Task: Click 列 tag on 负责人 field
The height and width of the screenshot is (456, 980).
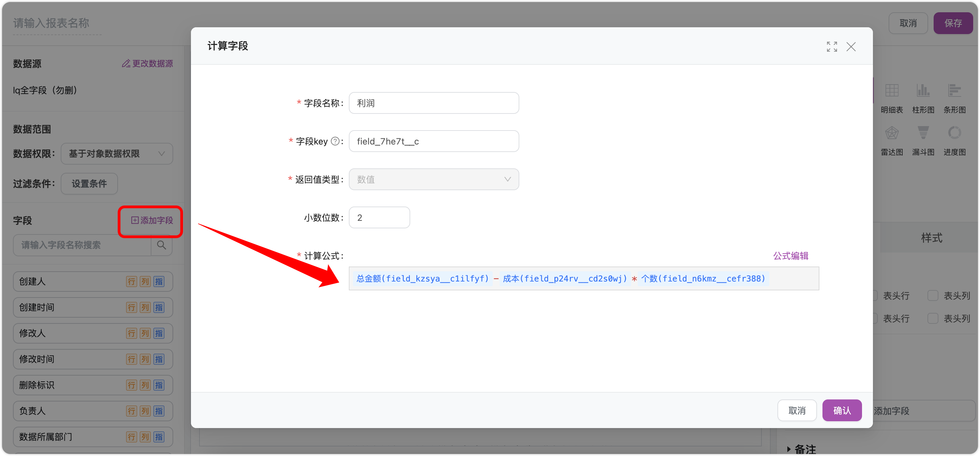Action: [145, 411]
